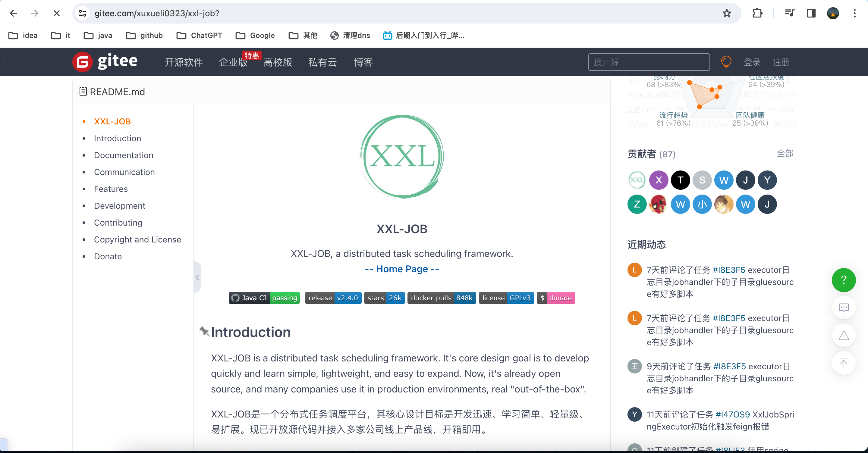Jump to Development in README outline
This screenshot has height=453, width=868.
point(119,206)
